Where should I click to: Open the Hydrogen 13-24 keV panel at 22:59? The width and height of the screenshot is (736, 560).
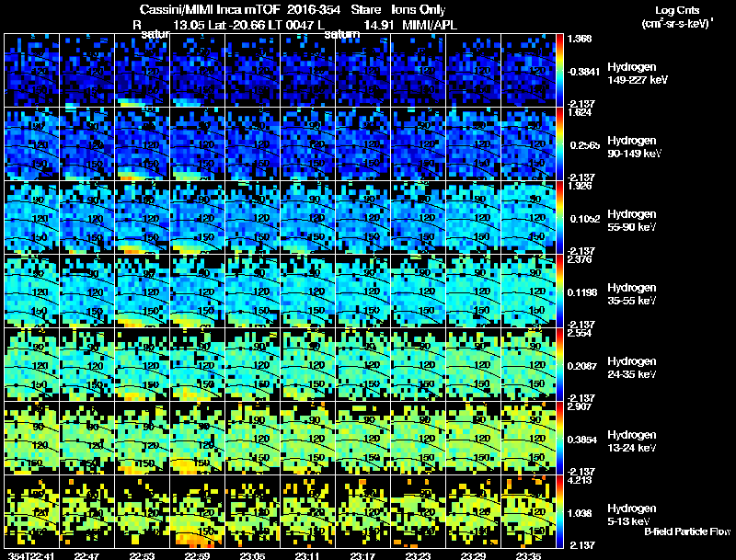197,438
